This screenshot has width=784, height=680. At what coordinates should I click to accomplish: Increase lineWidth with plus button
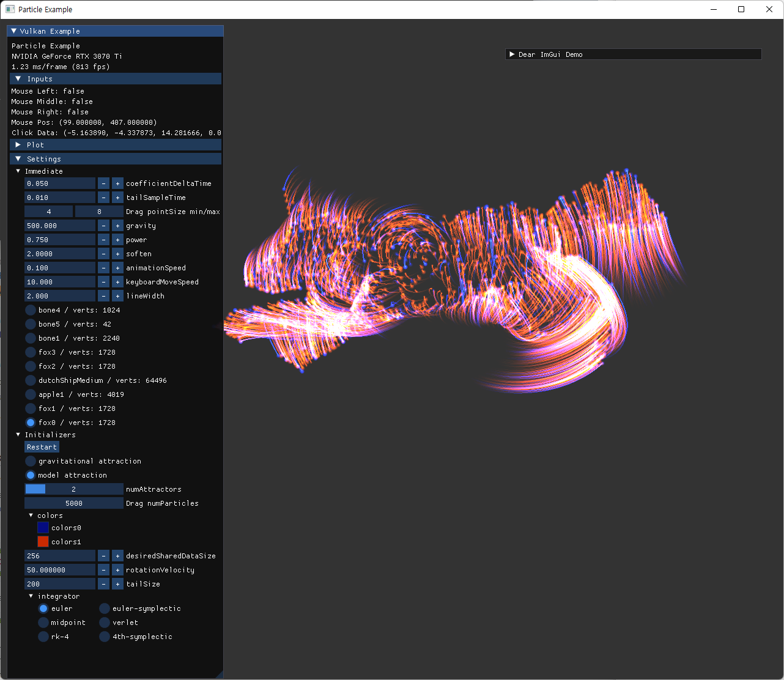point(117,296)
